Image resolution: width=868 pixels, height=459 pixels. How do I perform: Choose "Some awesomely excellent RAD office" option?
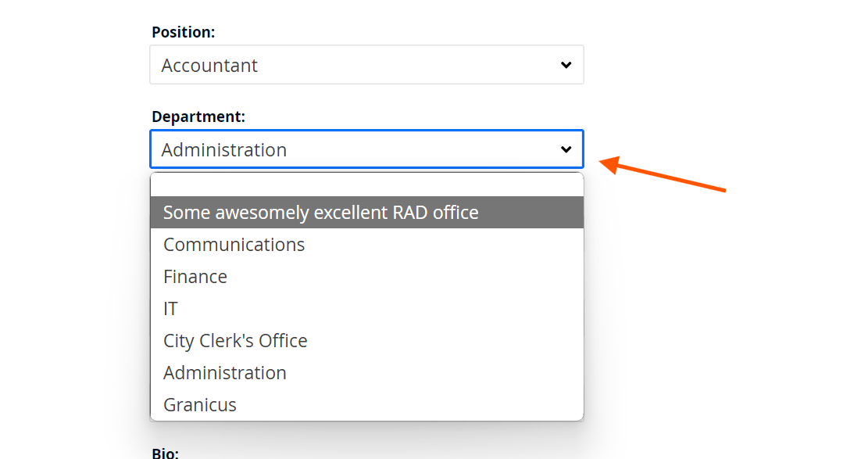367,213
